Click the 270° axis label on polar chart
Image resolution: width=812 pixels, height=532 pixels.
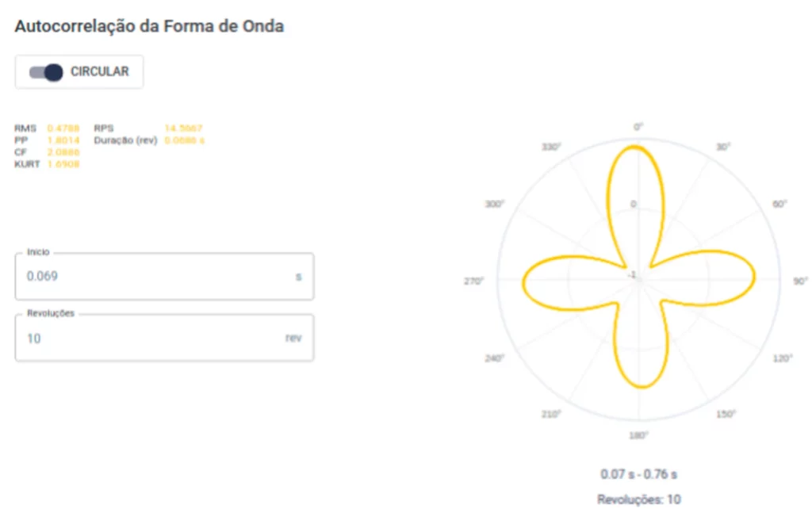point(473,281)
